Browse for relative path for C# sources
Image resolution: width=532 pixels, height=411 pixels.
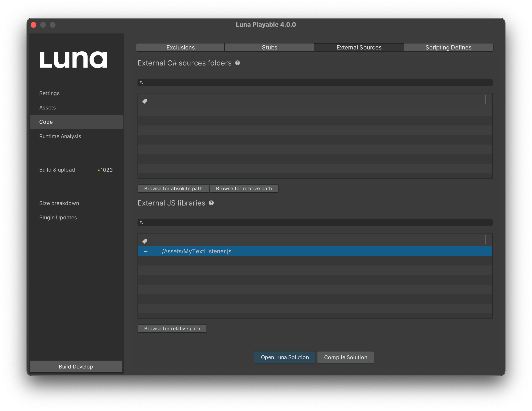244,189
